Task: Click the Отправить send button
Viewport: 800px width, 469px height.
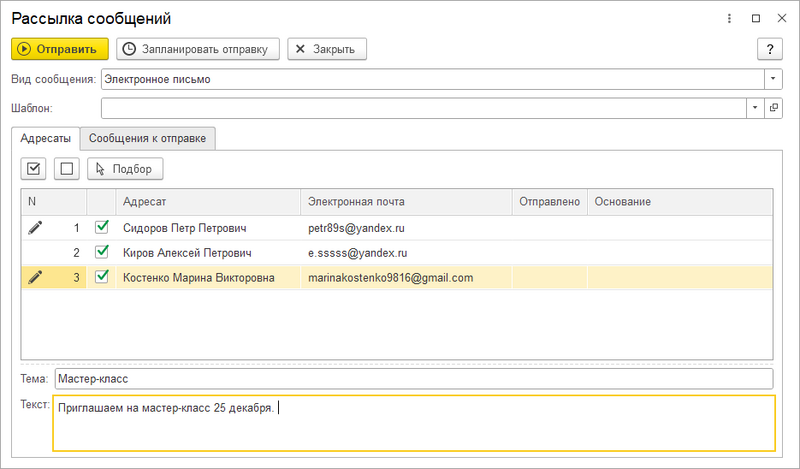Action: pos(60,49)
